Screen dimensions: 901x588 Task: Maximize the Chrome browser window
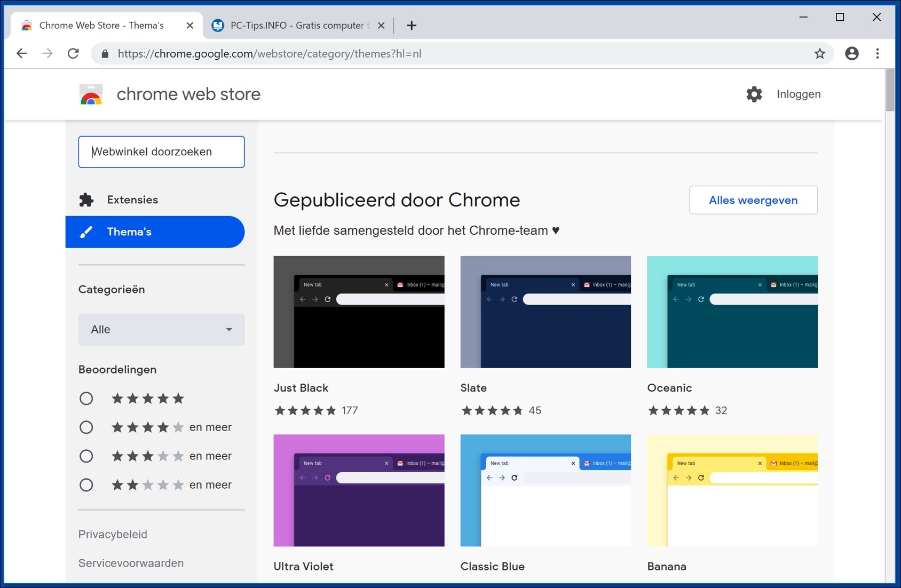[x=840, y=17]
